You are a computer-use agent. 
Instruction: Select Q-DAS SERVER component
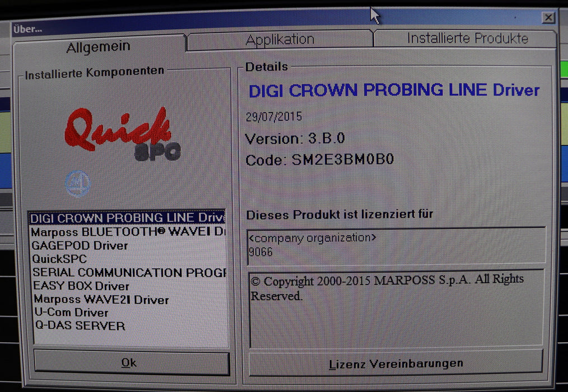tap(80, 325)
